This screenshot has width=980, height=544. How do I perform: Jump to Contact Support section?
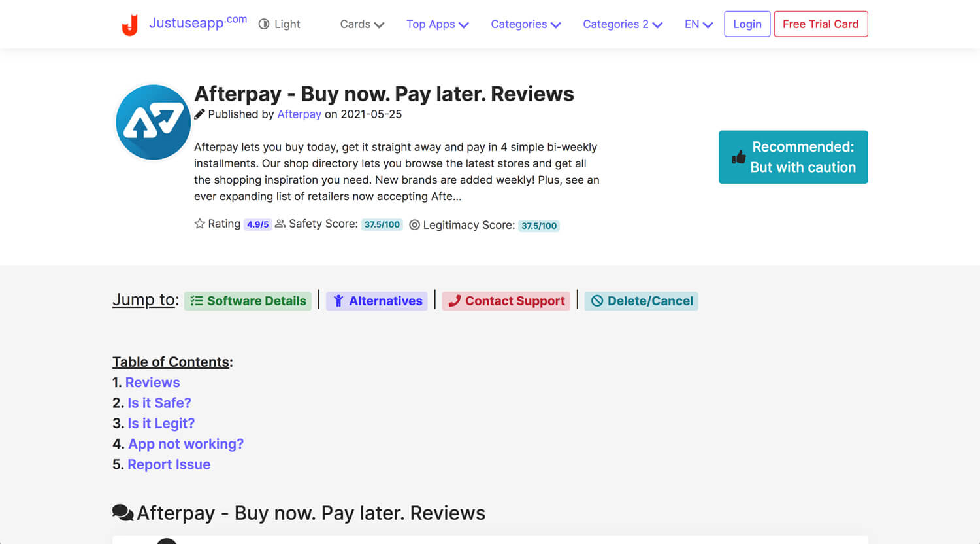click(506, 301)
